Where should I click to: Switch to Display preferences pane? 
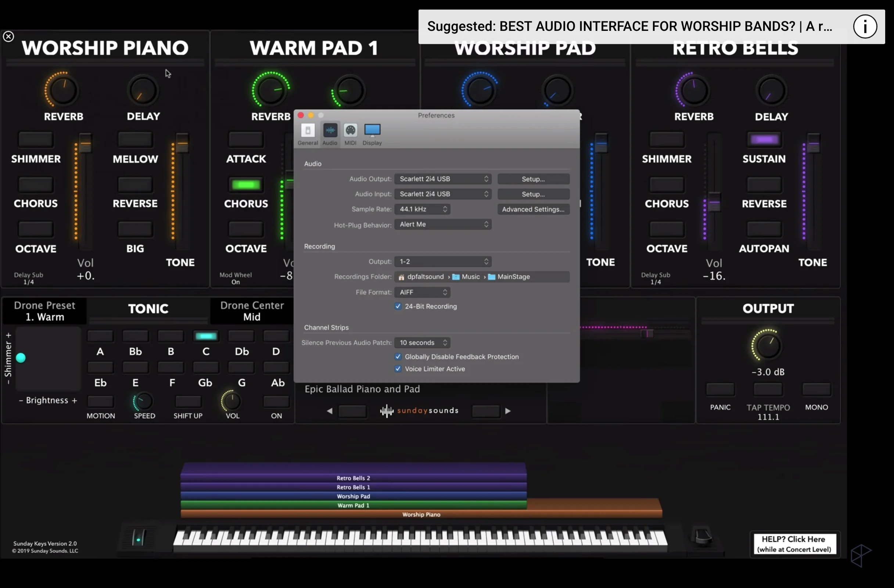(372, 134)
